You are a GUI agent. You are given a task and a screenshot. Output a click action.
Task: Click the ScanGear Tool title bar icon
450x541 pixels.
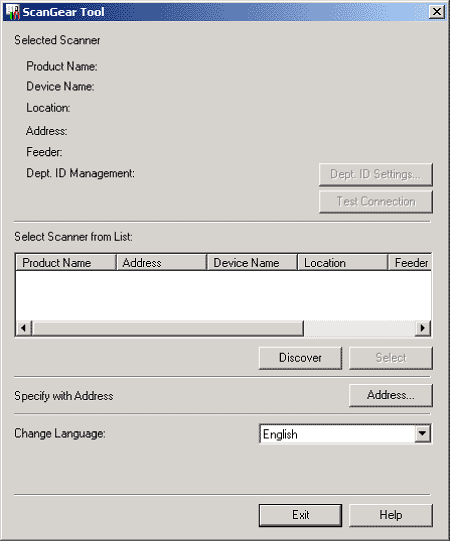click(13, 12)
